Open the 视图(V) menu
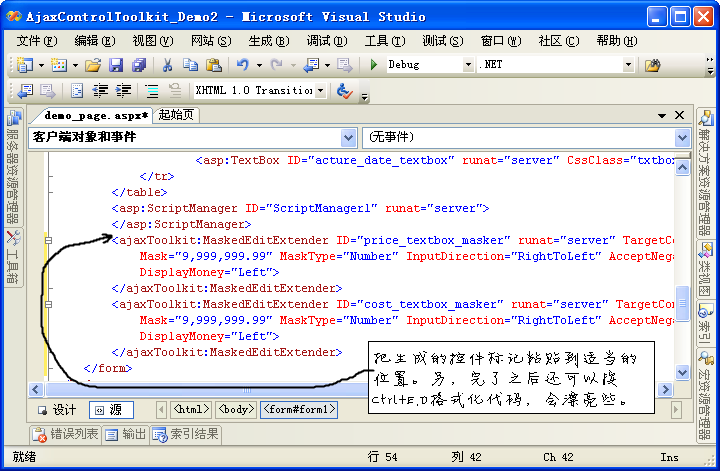This screenshot has width=720, height=471. [152, 41]
